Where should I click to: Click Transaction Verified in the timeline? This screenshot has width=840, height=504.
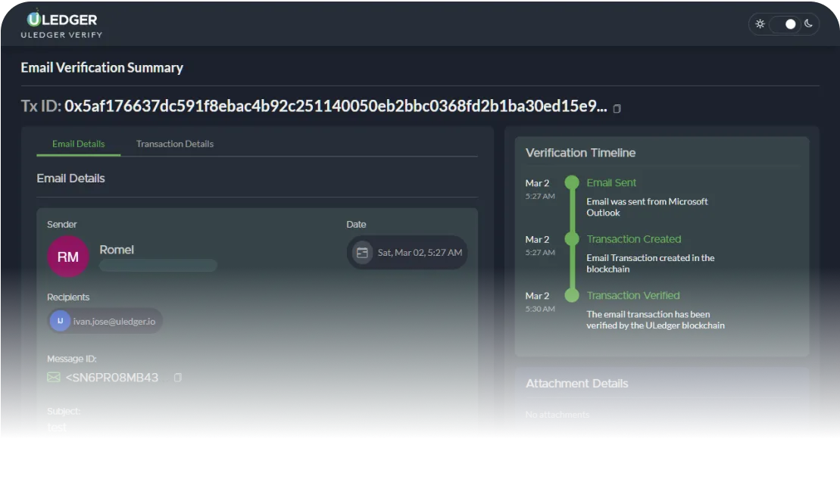tap(633, 295)
